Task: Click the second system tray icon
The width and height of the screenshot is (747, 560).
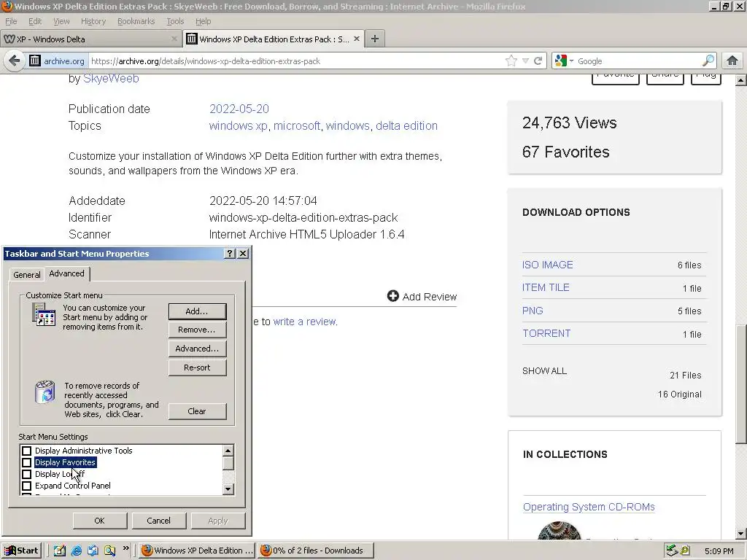Action: (x=685, y=551)
